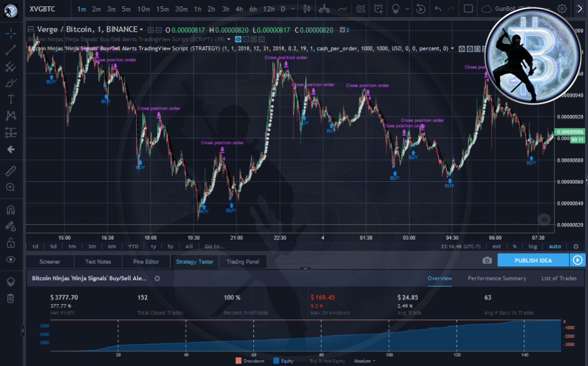The image size is (588, 366).
Task: Open the compare symbols scale icon
Action: click(324, 9)
